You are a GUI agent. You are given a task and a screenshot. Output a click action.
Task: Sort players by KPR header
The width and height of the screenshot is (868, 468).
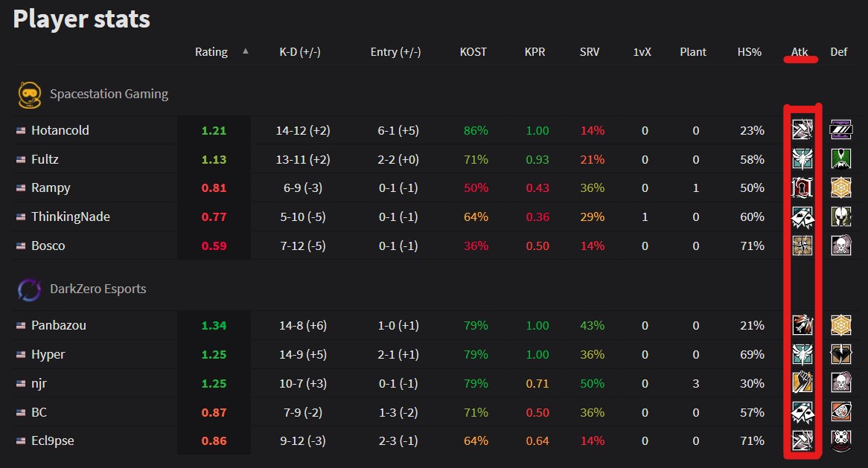coord(534,52)
